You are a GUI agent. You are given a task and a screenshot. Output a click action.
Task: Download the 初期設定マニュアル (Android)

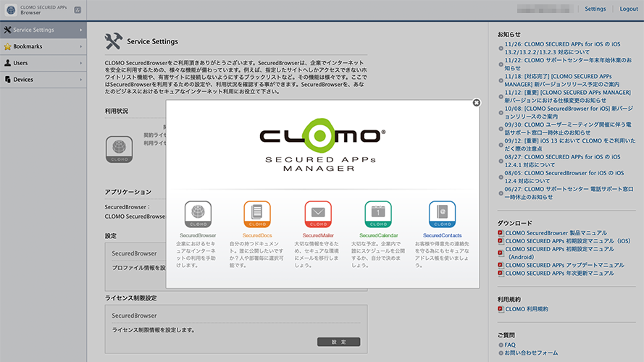560,253
